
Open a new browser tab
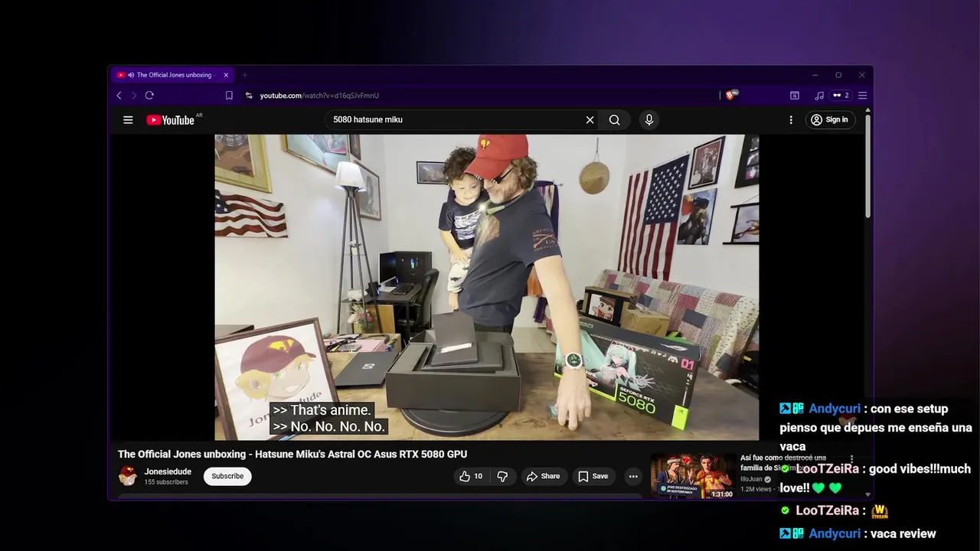coord(245,75)
